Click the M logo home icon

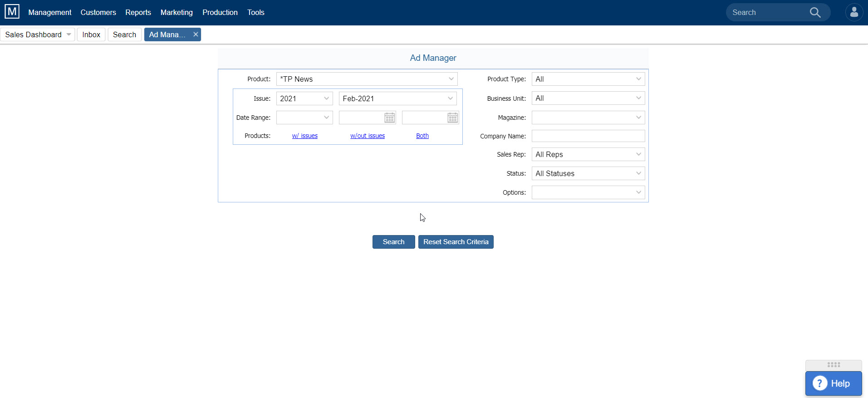click(12, 11)
